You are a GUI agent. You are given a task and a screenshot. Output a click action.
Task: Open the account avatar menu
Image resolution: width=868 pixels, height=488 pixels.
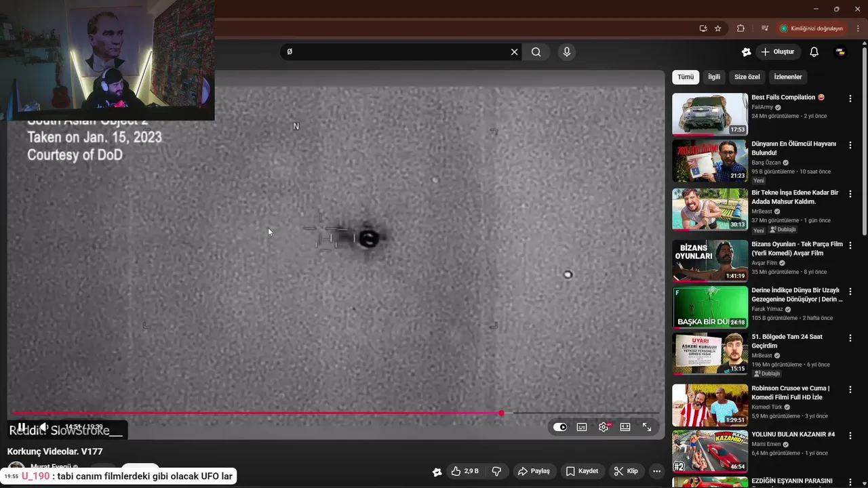pos(840,52)
